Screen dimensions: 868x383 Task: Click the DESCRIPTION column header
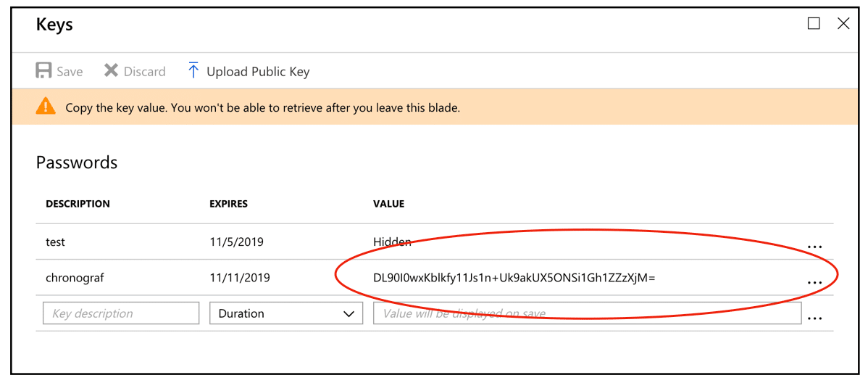[x=78, y=204]
